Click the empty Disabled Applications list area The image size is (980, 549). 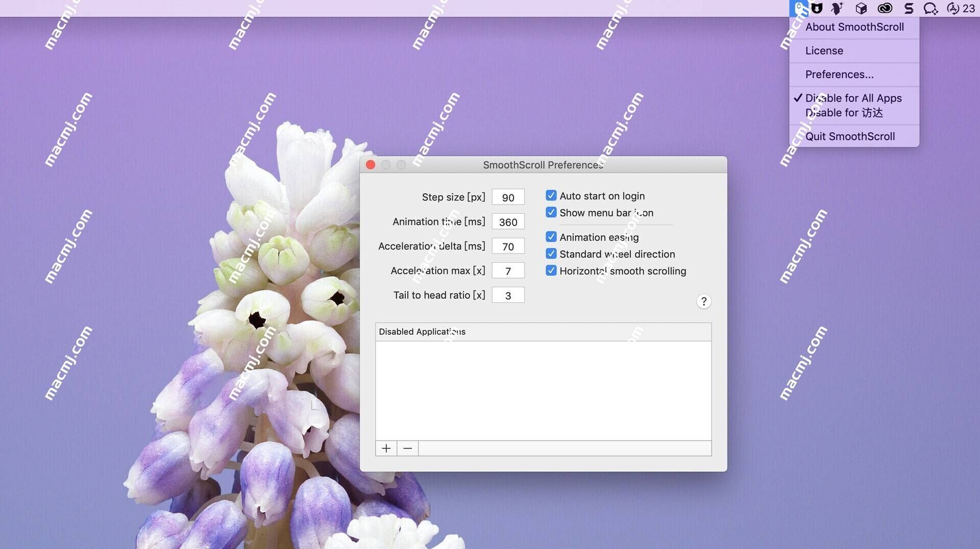click(x=543, y=391)
